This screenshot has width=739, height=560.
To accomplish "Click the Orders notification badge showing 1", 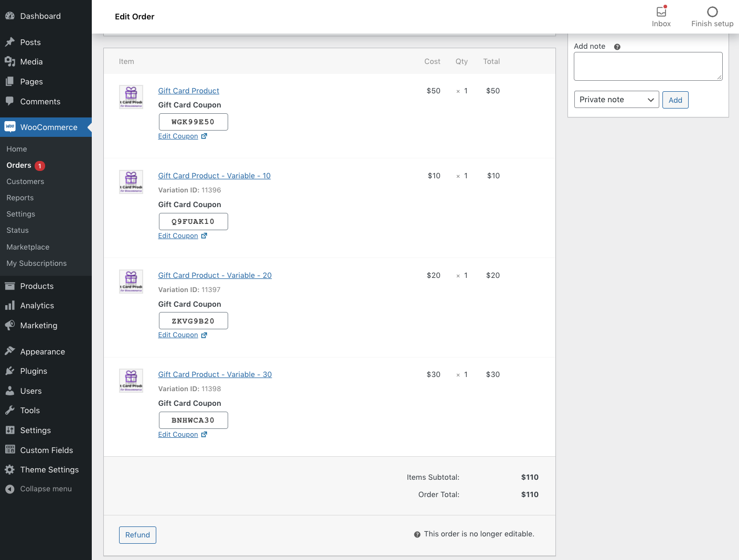I will 40,166.
